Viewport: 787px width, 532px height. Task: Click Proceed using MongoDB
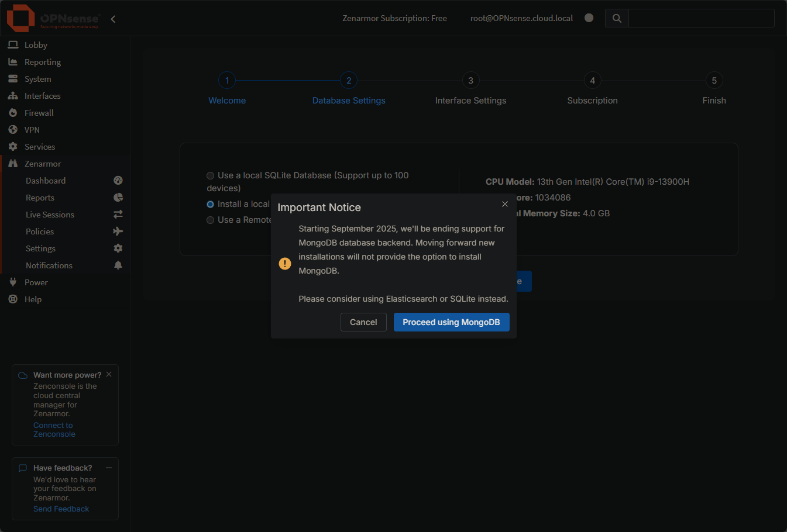[x=451, y=322]
